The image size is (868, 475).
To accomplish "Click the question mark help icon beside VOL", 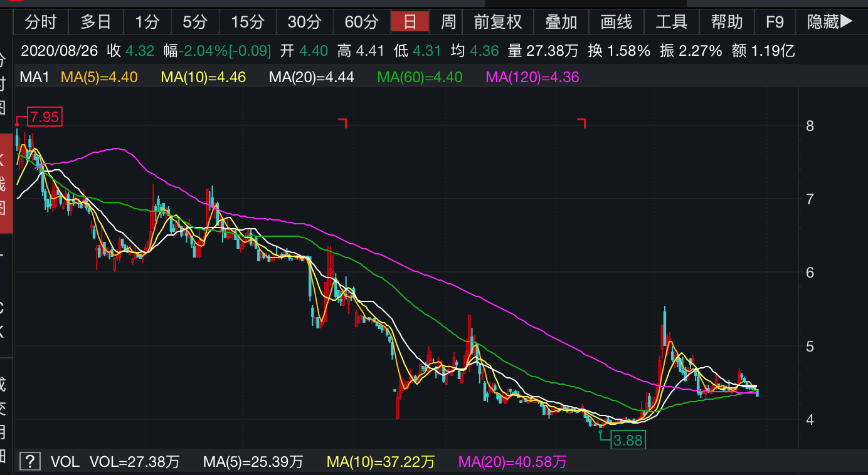I will (x=29, y=462).
